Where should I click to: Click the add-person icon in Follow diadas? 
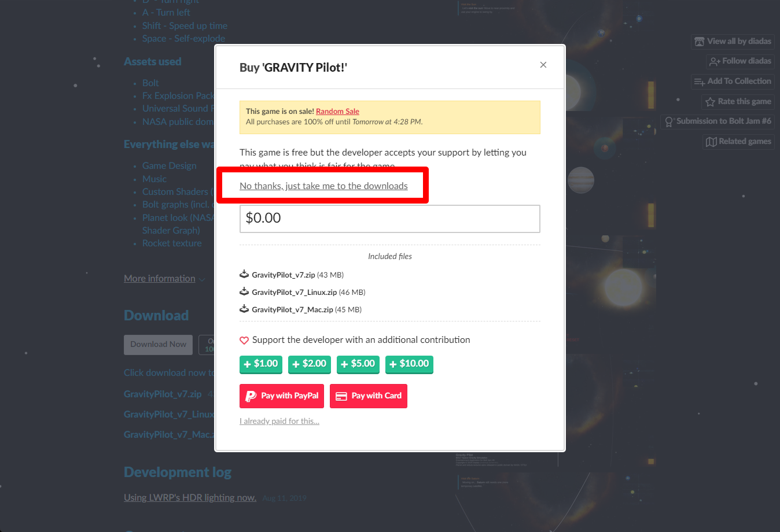pos(715,61)
